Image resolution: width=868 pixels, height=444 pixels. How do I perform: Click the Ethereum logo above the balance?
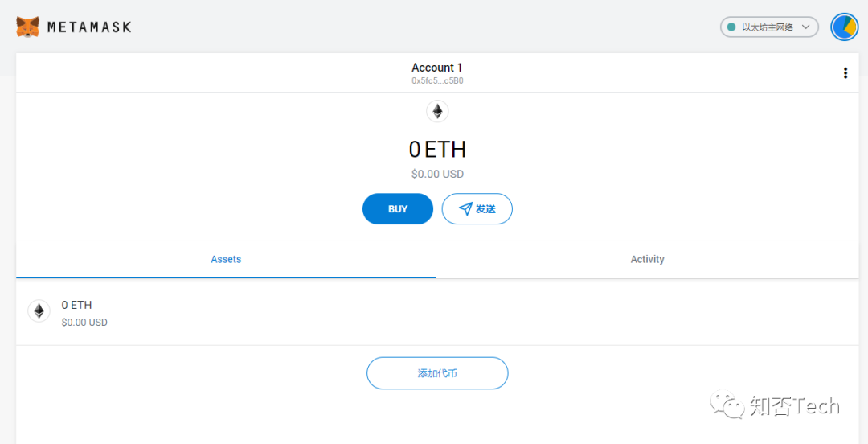pyautogui.click(x=437, y=111)
